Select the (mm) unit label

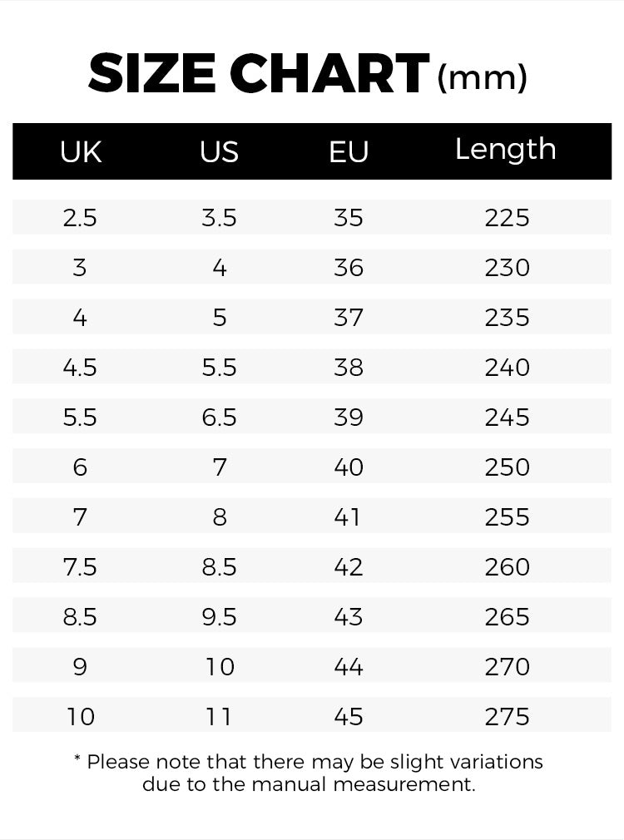(x=483, y=77)
